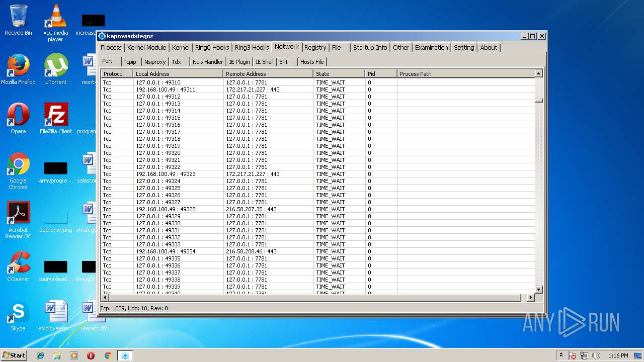Open the Ring0 Hooks tab
This screenshot has width=644, height=362.
tap(212, 47)
